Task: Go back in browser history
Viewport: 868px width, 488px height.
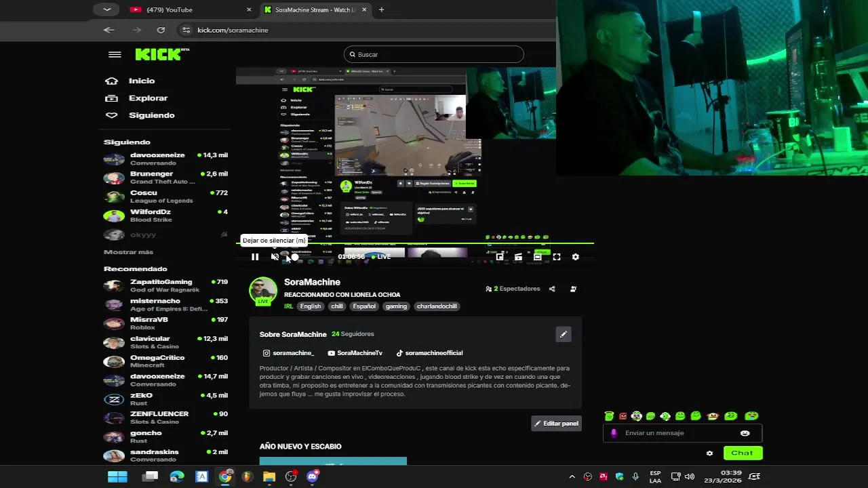Action: 109,30
